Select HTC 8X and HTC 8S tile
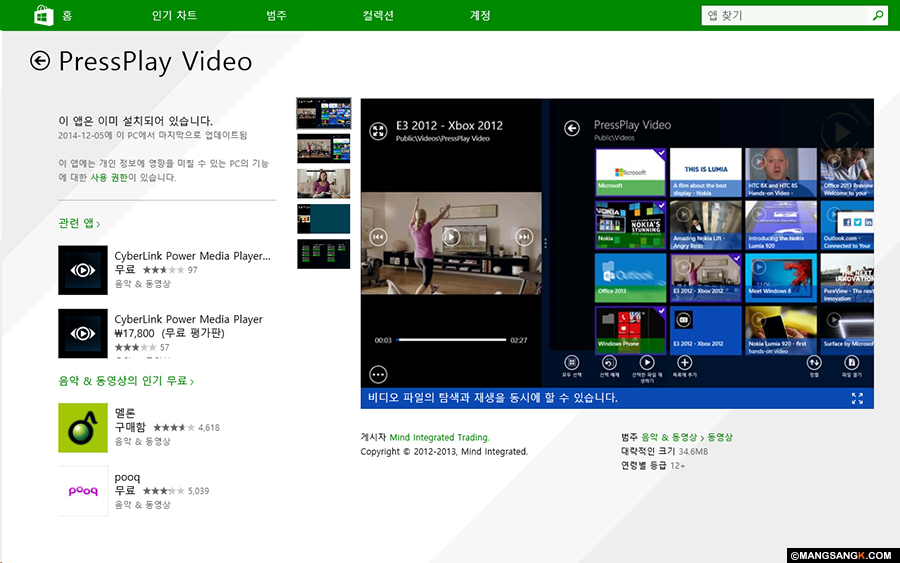Screen dimensions: 900x563 coord(781,173)
